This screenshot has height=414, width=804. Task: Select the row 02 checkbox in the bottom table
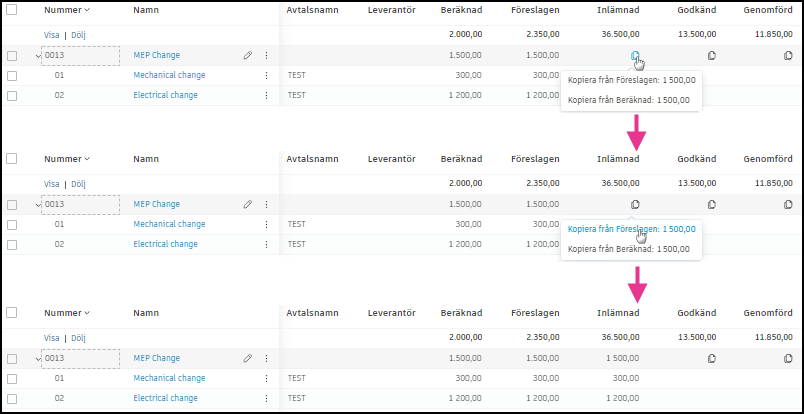point(12,398)
